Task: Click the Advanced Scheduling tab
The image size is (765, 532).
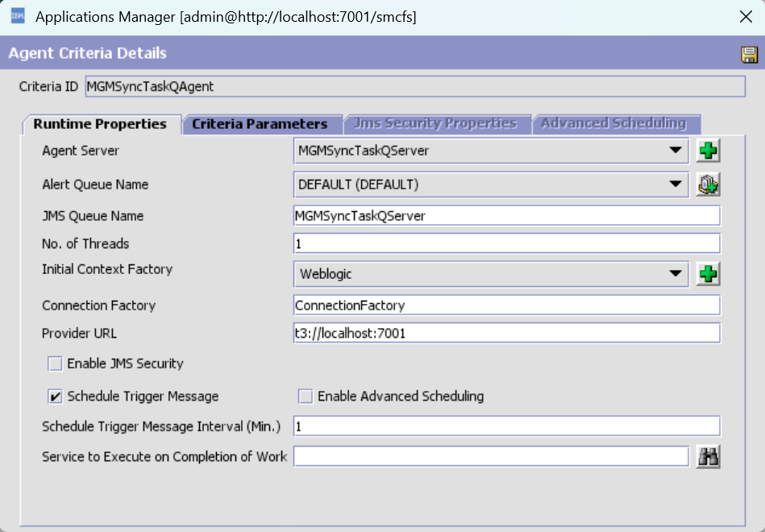Action: 613,124
